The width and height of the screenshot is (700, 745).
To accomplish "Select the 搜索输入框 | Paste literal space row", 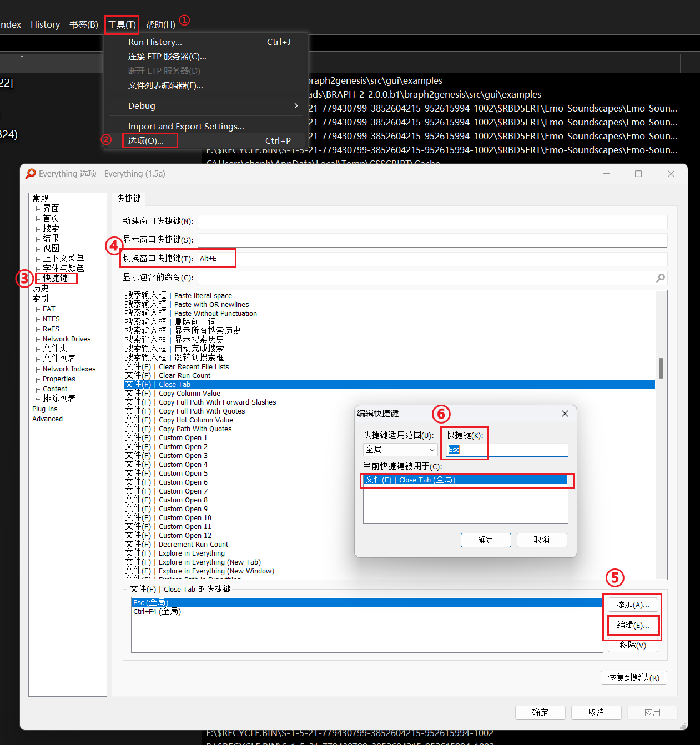I will (x=389, y=296).
